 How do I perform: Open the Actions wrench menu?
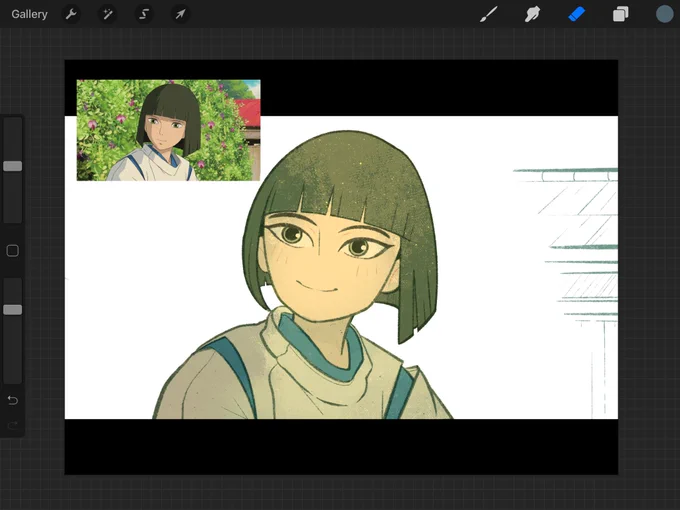[71, 14]
